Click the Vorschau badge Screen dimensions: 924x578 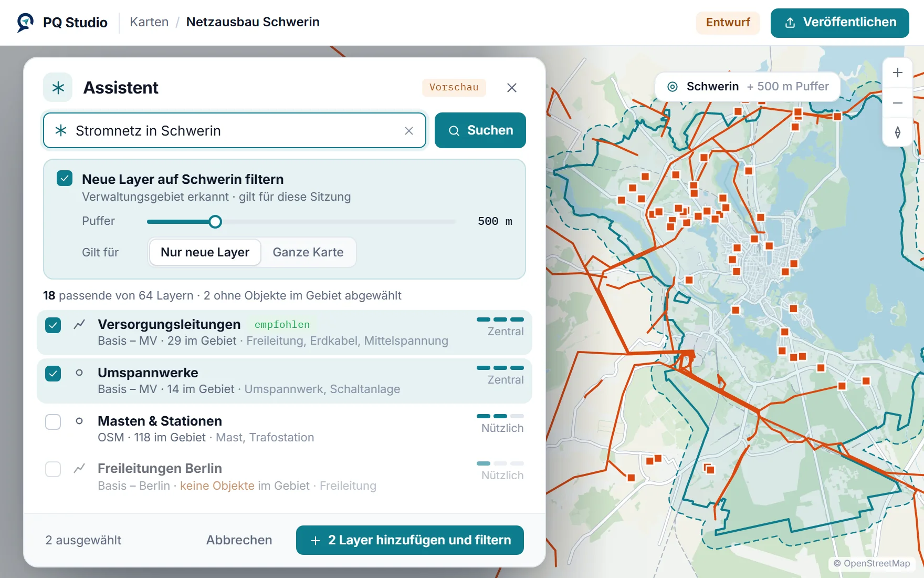pos(454,87)
